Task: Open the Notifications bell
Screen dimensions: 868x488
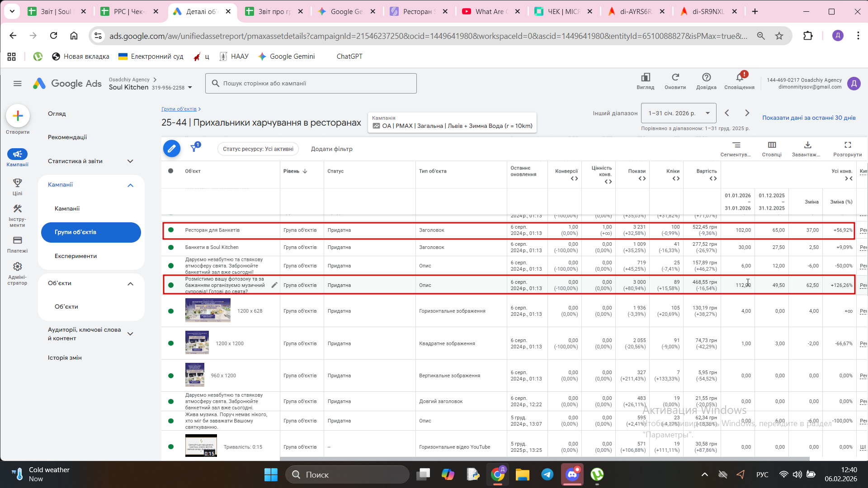Action: (x=740, y=78)
